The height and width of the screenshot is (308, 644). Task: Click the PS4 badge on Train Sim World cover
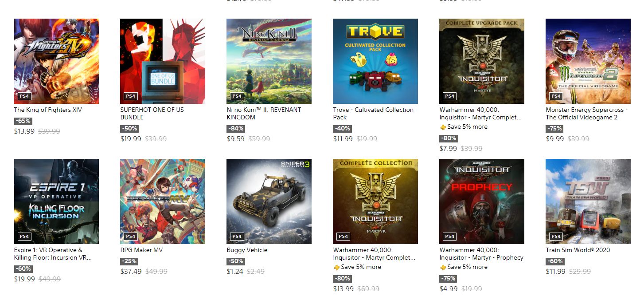[556, 237]
